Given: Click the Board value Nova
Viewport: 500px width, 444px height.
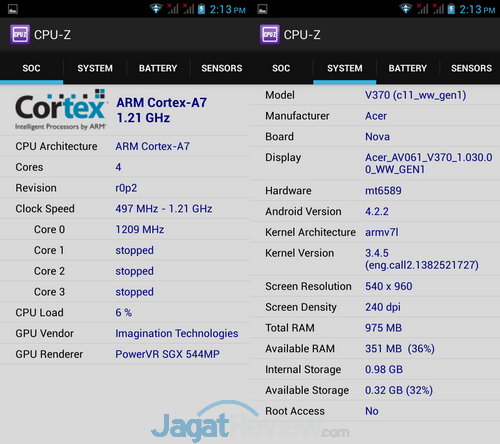Looking at the screenshot, I should pyautogui.click(x=377, y=137).
